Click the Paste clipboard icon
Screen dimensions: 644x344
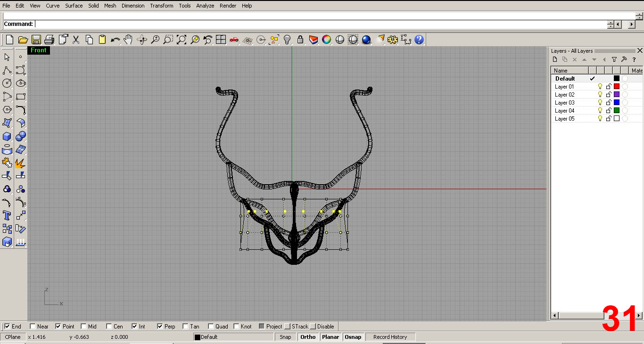102,40
